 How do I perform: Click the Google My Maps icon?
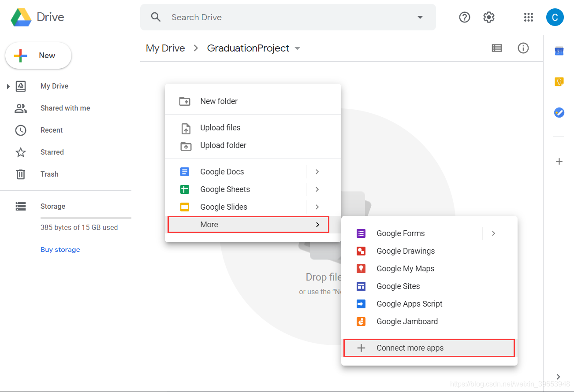tap(361, 269)
